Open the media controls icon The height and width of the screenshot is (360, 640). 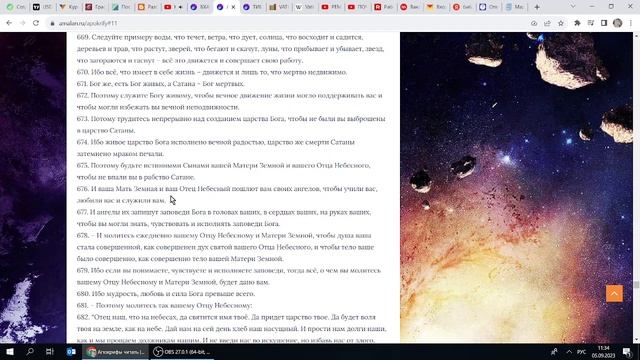(x=591, y=23)
